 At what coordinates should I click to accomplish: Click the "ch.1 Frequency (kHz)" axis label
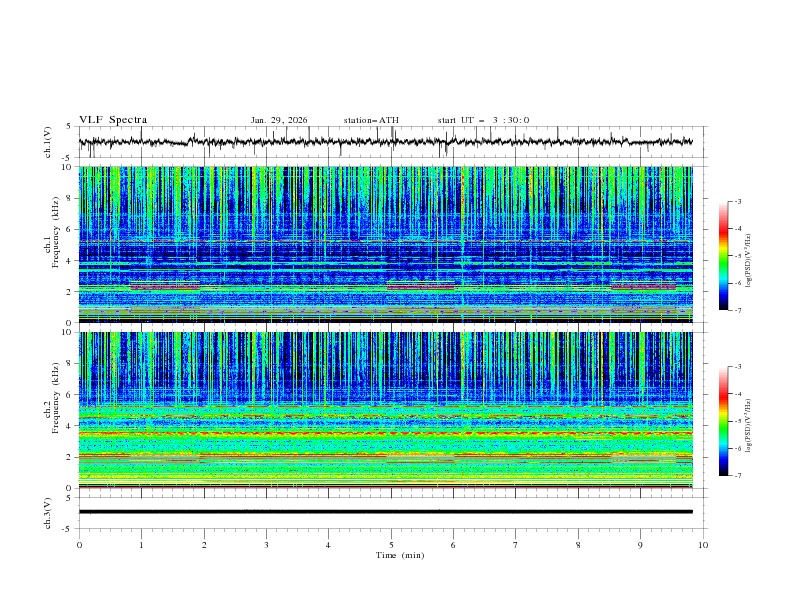[52, 230]
